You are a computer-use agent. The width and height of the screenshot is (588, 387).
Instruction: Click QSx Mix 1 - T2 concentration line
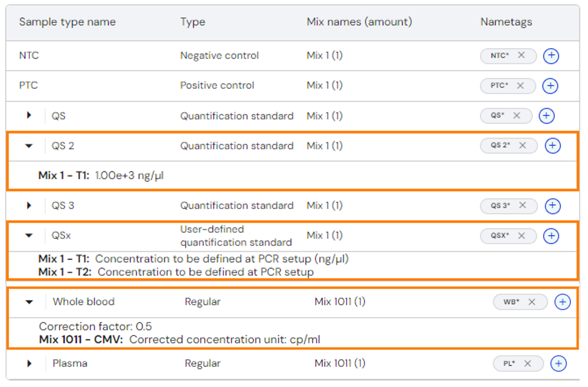(176, 272)
